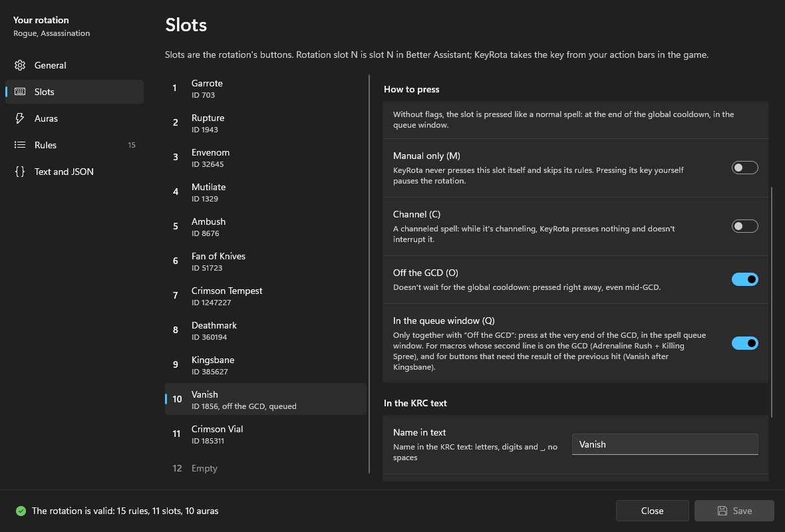Click the Close button
785x532 pixels.
pyautogui.click(x=653, y=511)
